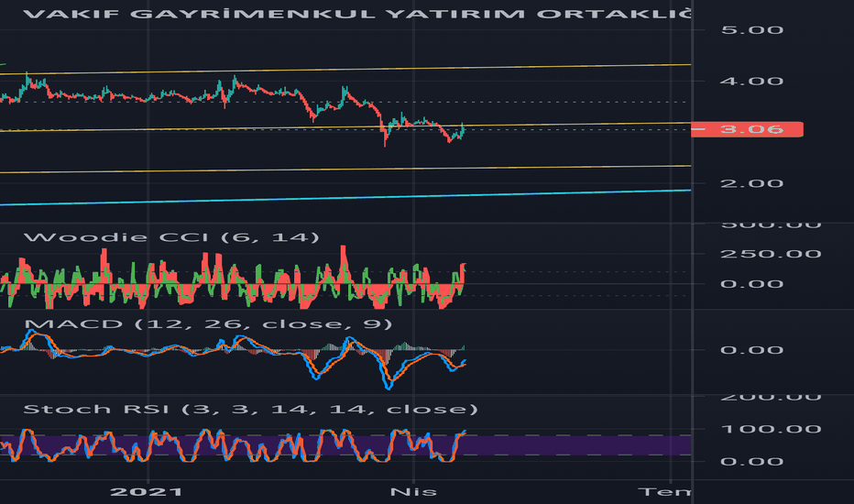Click the 0.00 value on Woodie CCI axis
Viewport: 854px width, 504px height.
(x=752, y=284)
